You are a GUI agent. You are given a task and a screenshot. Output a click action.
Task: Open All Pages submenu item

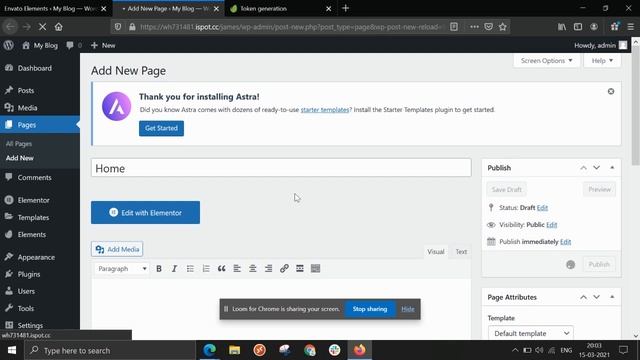pyautogui.click(x=19, y=144)
